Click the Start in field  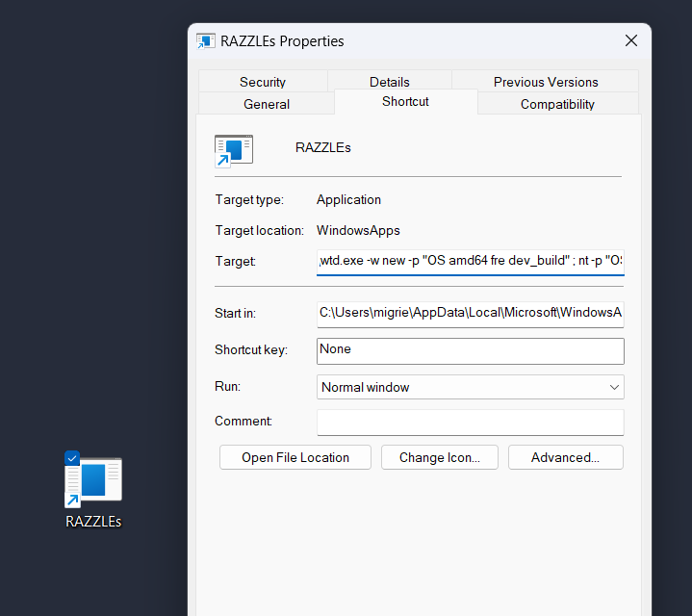point(471,314)
